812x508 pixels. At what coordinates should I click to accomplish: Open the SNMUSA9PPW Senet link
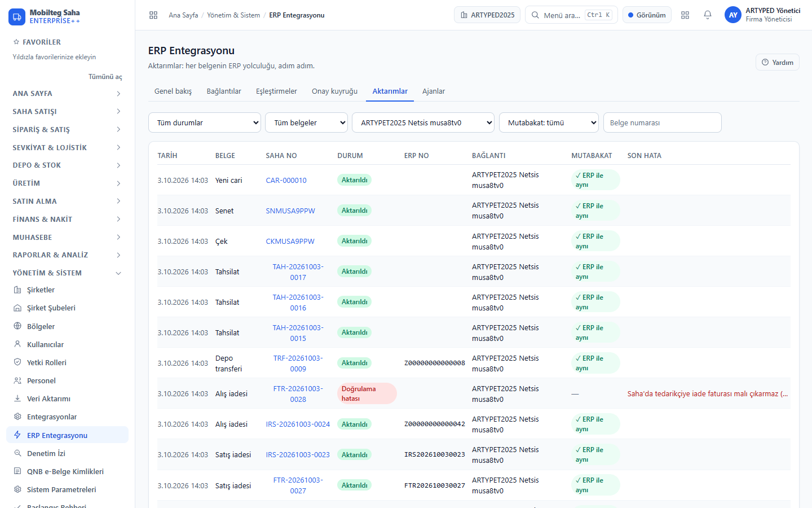click(290, 211)
